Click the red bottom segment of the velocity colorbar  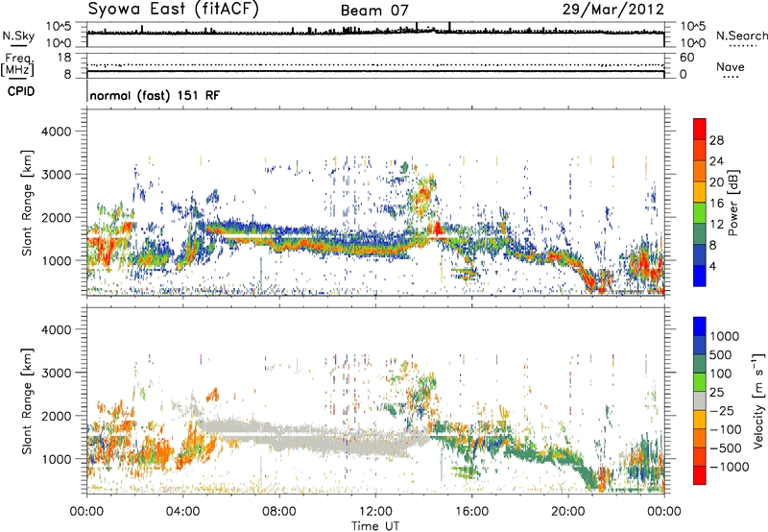tap(700, 475)
